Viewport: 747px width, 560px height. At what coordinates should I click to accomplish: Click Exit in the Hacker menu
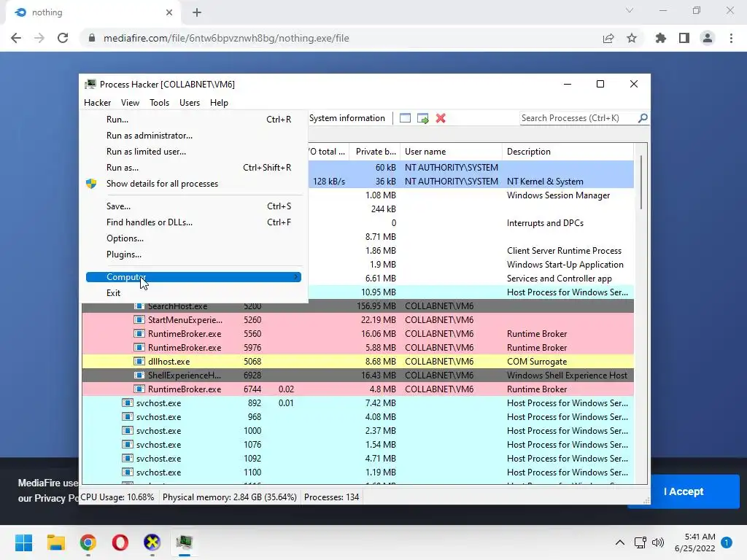194,293
